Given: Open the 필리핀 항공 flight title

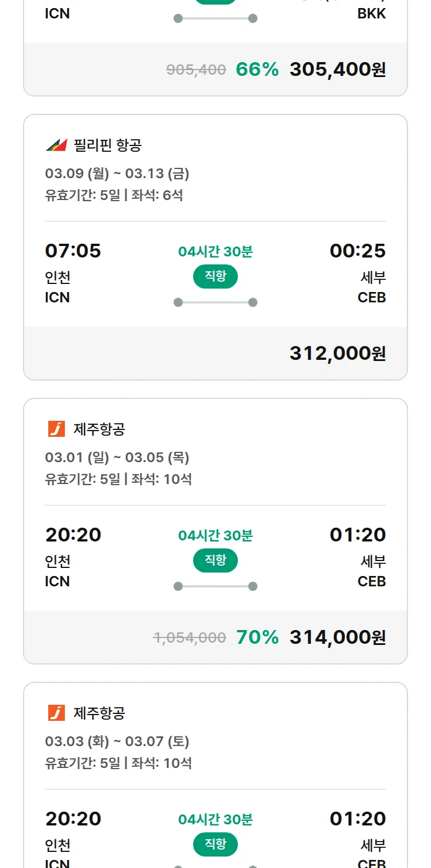Looking at the screenshot, I should click(107, 145).
